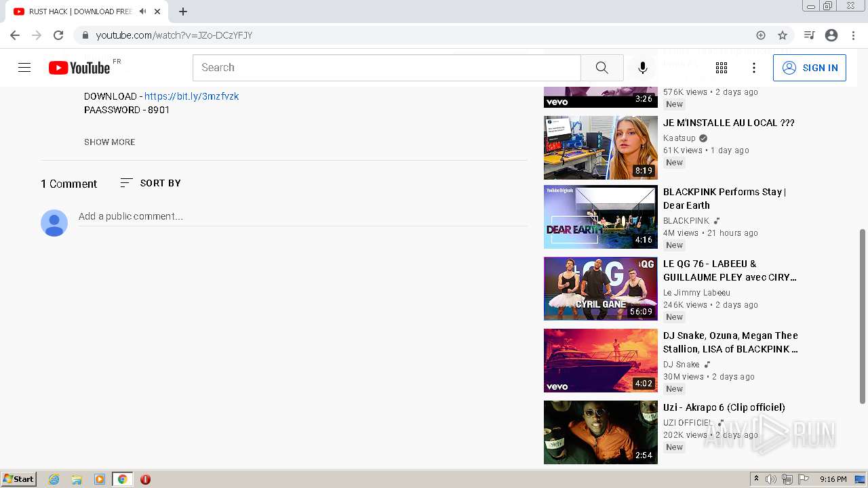The image size is (868, 488).
Task: Open the JE M'INSTALLE AU LOCAL thumbnail
Action: point(601,148)
